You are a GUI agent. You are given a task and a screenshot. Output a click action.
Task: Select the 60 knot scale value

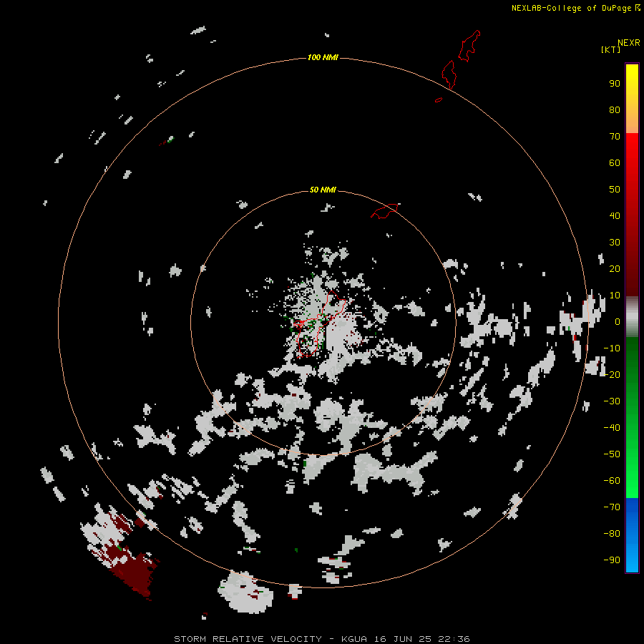coord(615,162)
